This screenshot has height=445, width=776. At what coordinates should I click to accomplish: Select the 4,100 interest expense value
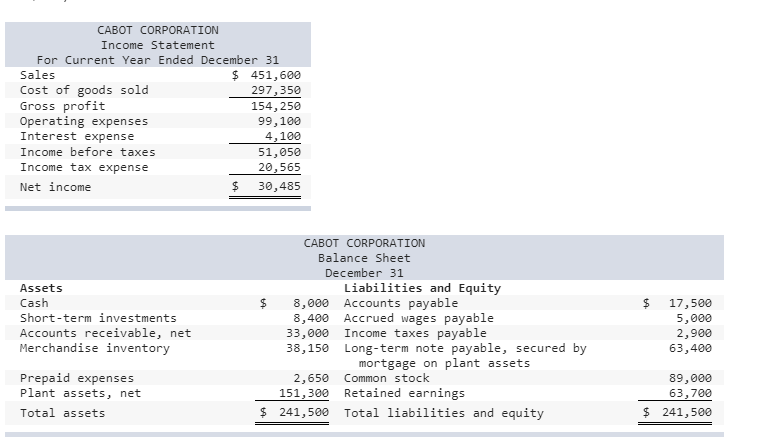coord(283,136)
